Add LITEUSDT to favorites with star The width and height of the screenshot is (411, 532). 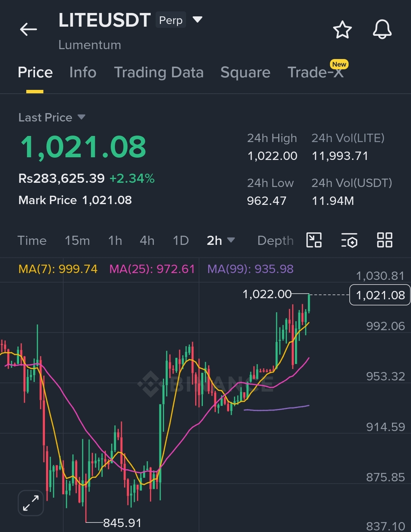click(342, 30)
